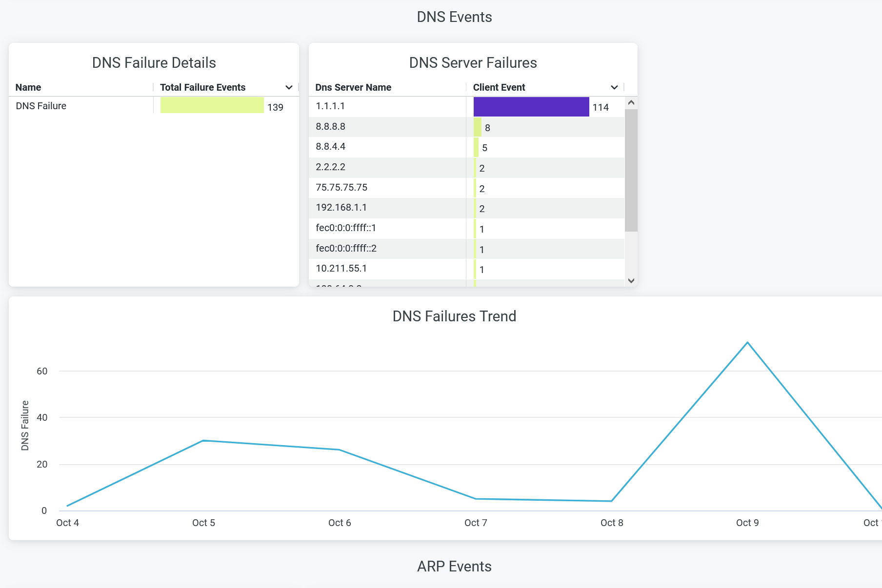Click the Oct 7 axis label
Screen dimensions: 882x588
pos(476,523)
